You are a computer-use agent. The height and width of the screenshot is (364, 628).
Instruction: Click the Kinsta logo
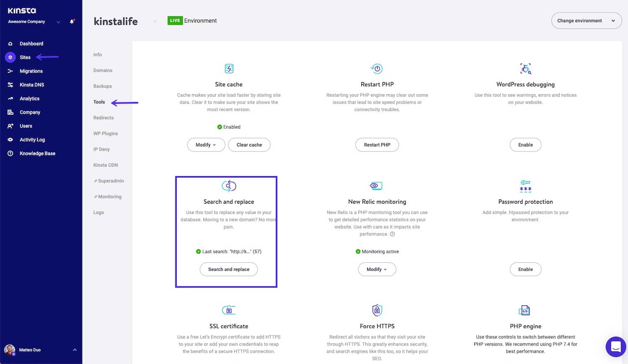[21, 10]
